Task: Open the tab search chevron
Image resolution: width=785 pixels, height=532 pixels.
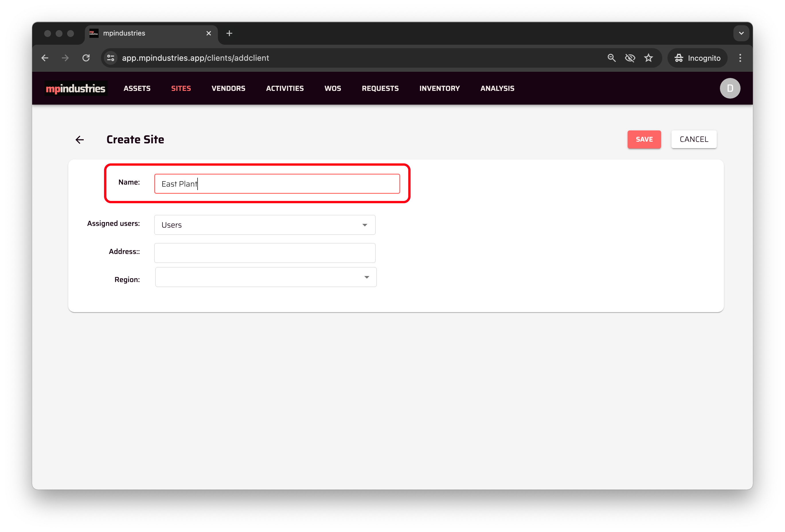Action: 741,34
